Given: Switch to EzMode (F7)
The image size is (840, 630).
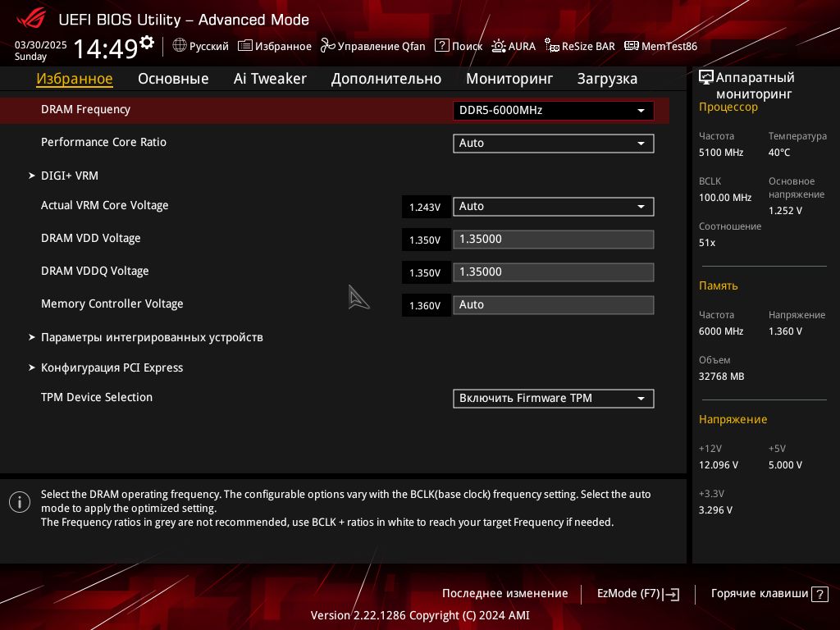Looking at the screenshot, I should tap(638, 594).
